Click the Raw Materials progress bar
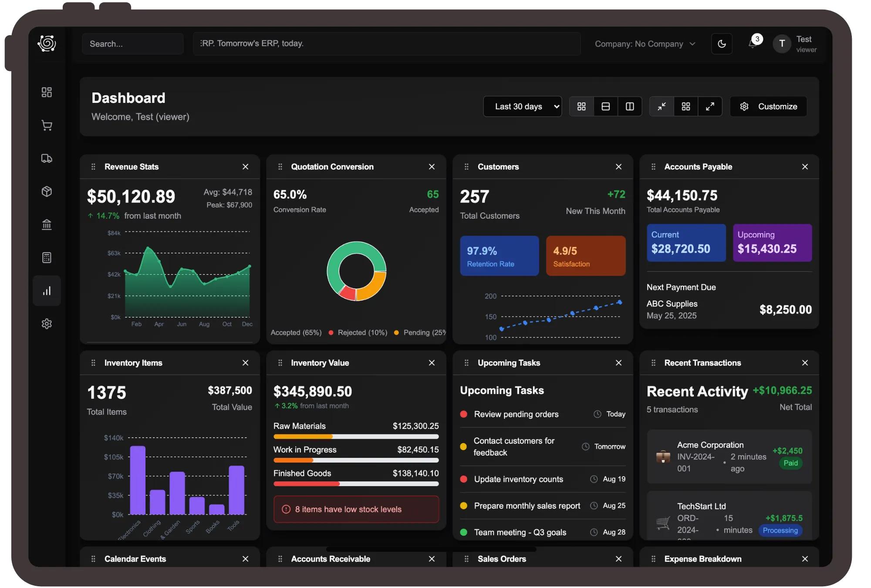Image resolution: width=871 pixels, height=588 pixels. [x=356, y=436]
